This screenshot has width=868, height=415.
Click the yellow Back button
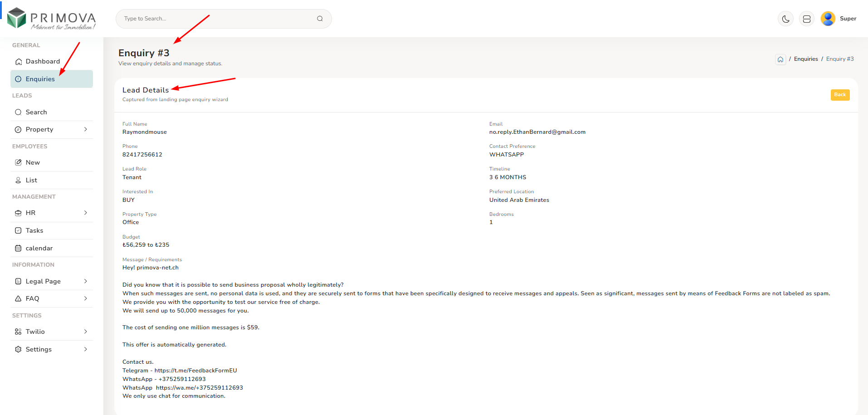(839, 95)
